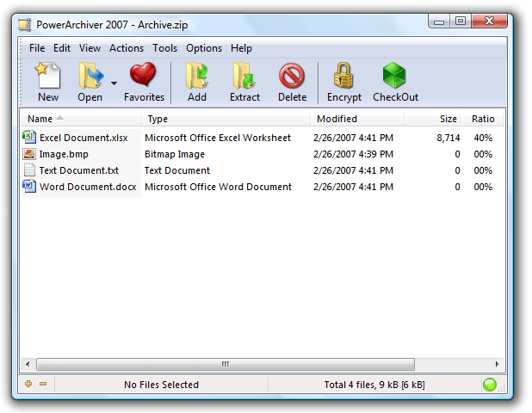The height and width of the screenshot is (413, 532).
Task: Click the New archive toolbar icon
Action: pyautogui.click(x=47, y=76)
